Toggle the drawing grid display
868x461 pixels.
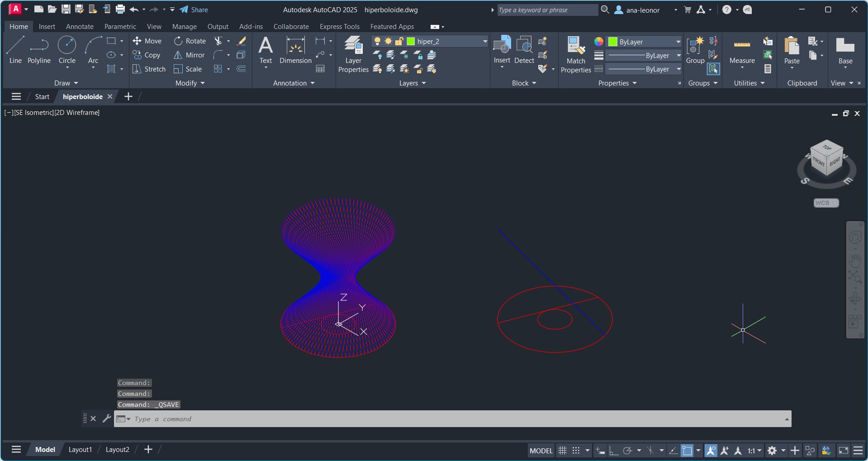click(x=562, y=451)
